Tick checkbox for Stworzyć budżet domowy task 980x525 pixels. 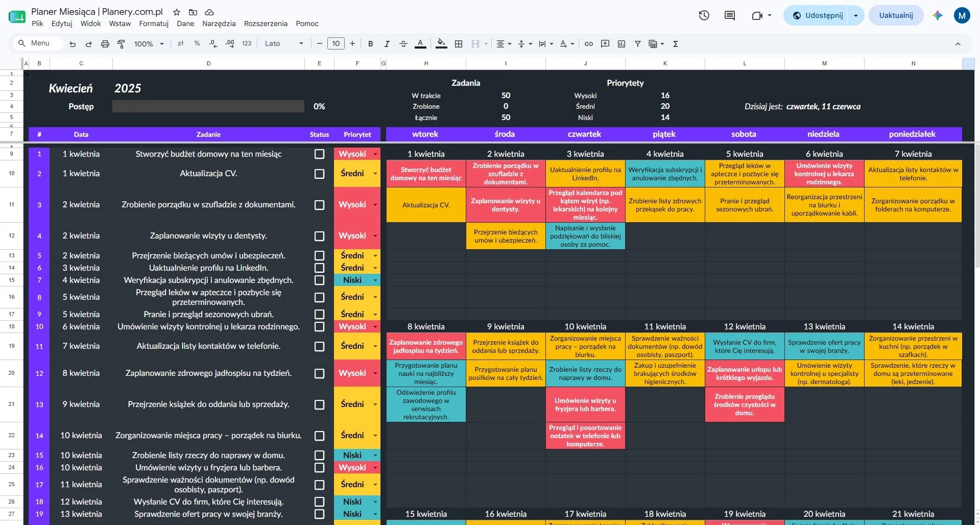(320, 154)
